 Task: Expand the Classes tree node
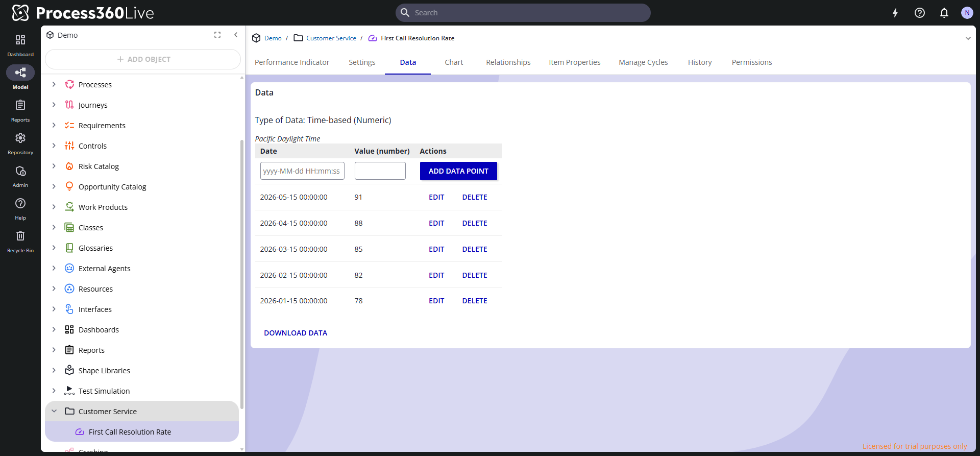[54, 227]
